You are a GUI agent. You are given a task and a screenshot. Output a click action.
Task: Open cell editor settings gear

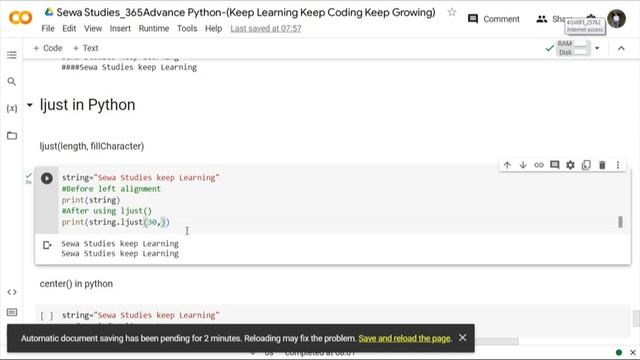(x=570, y=165)
